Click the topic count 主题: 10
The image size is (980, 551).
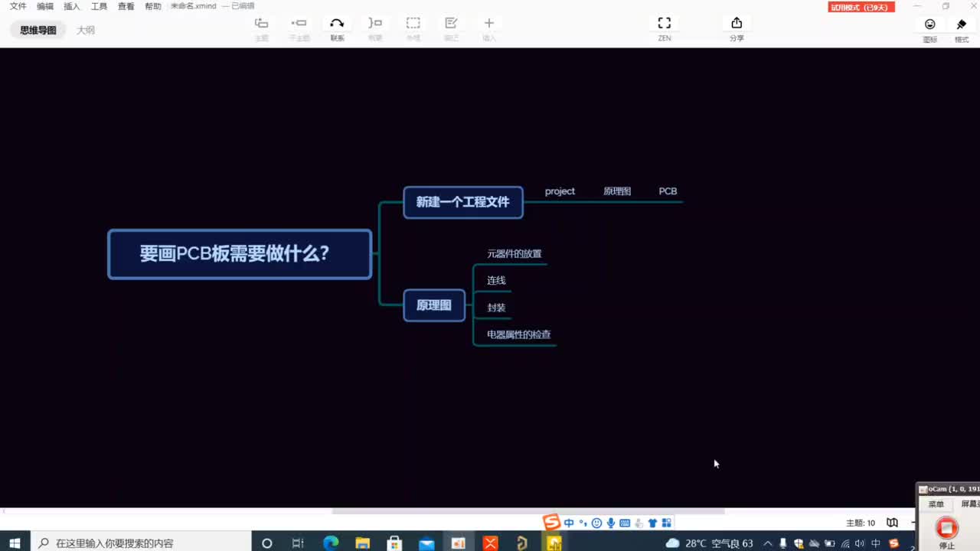pyautogui.click(x=861, y=523)
